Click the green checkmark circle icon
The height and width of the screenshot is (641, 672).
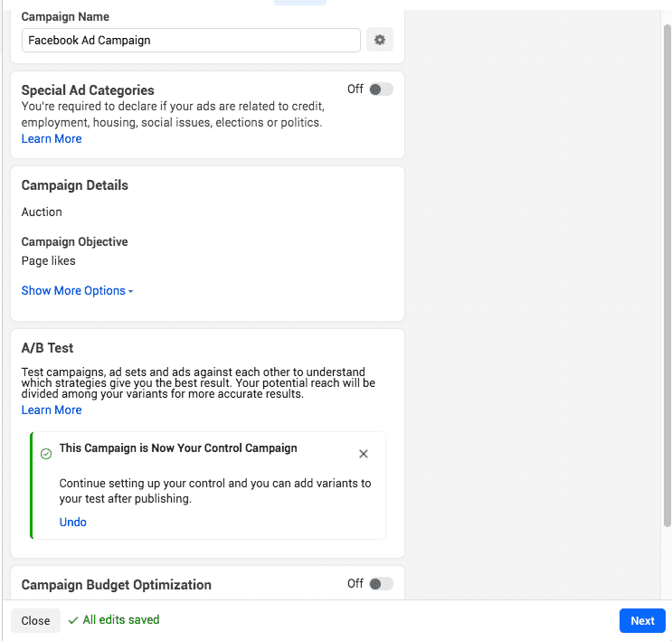pos(46,454)
